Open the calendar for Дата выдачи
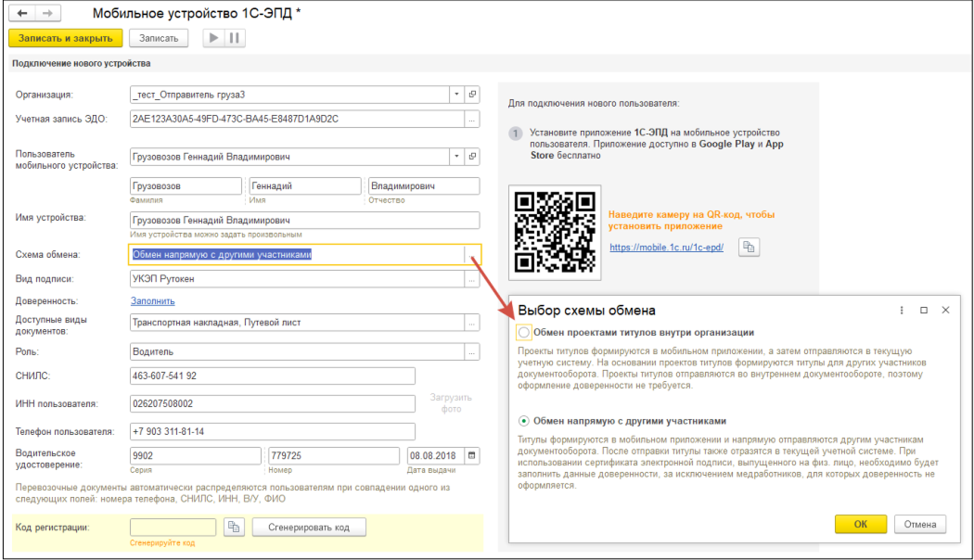Image resolution: width=974 pixels, height=560 pixels. click(472, 455)
